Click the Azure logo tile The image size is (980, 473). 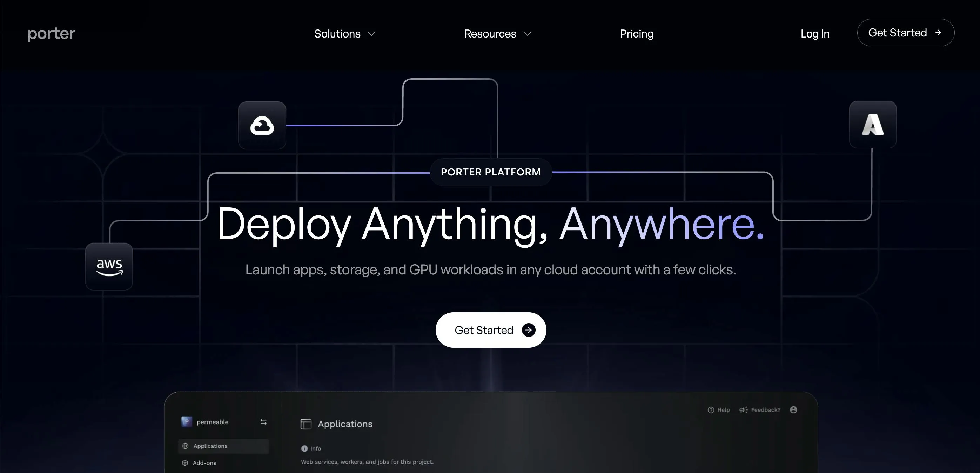873,125
